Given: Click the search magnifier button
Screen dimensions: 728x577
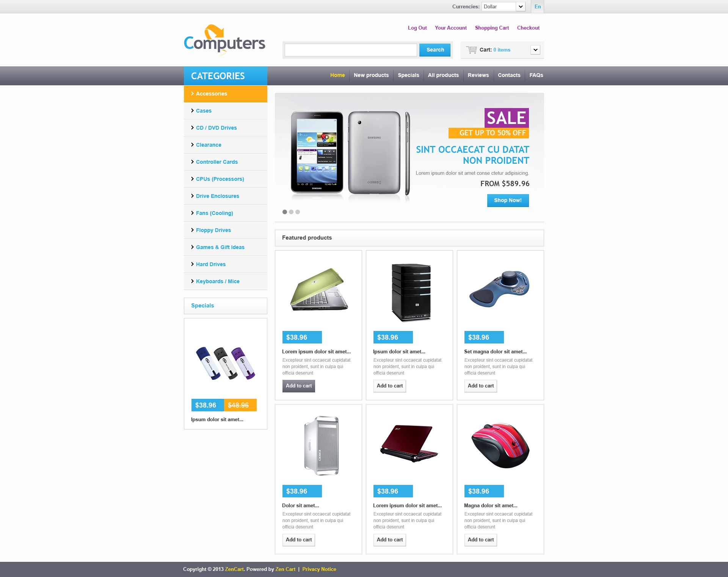Looking at the screenshot, I should (436, 50).
